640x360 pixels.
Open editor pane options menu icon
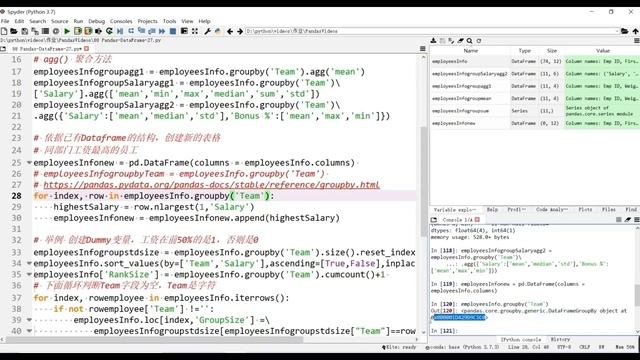tap(422, 49)
